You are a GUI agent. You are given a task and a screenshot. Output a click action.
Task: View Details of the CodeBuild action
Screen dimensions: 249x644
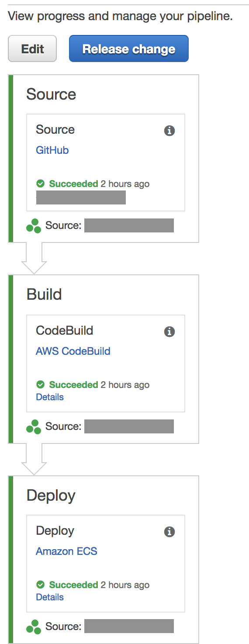[50, 397]
